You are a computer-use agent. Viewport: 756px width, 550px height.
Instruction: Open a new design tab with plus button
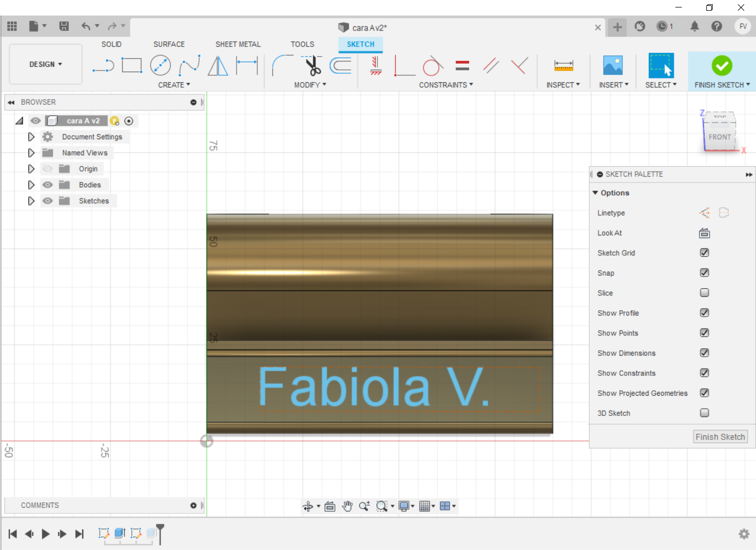click(617, 27)
